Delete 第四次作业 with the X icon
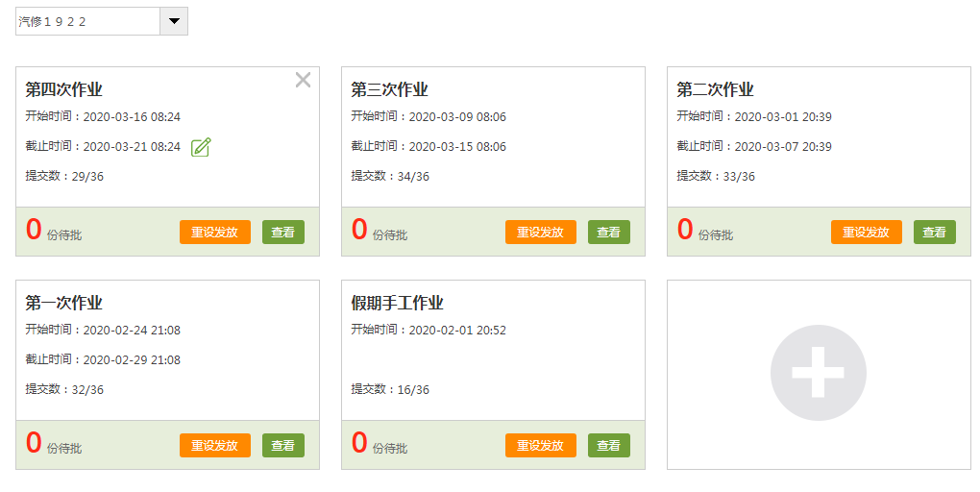 click(x=303, y=81)
